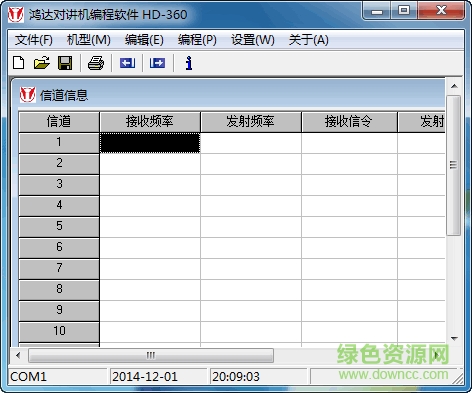Screen dimensions: 472x393
Task: Click time 20:09:03 in status bar
Action: pos(236,377)
